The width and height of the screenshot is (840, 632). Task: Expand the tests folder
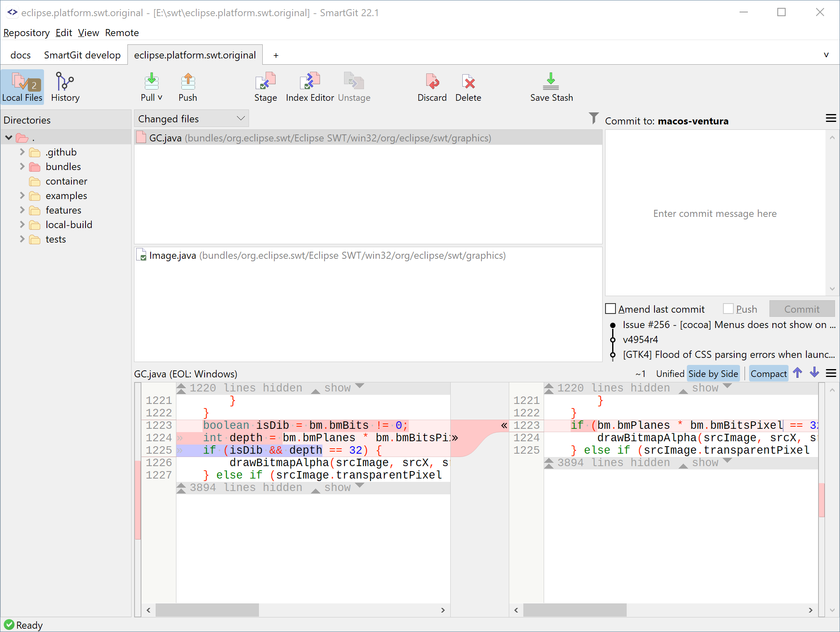[22, 239]
